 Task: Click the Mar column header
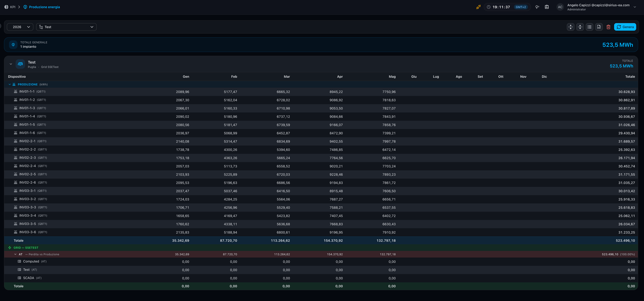(x=287, y=77)
